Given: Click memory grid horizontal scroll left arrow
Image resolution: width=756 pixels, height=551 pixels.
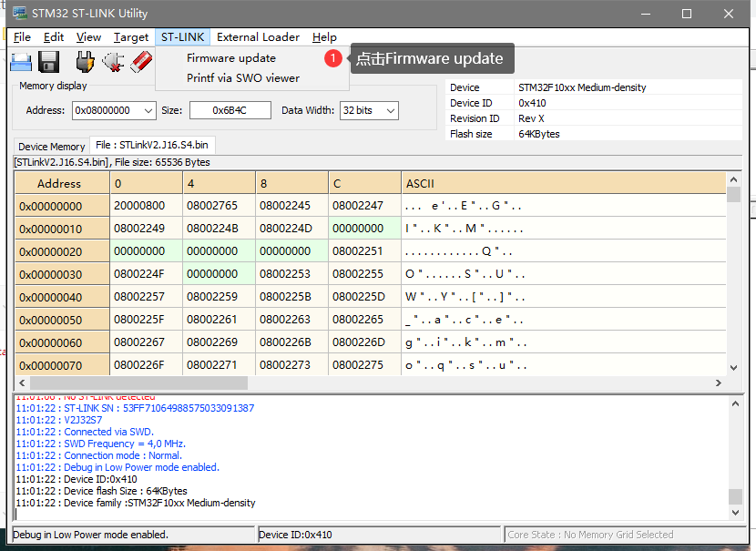Looking at the screenshot, I should (22, 383).
